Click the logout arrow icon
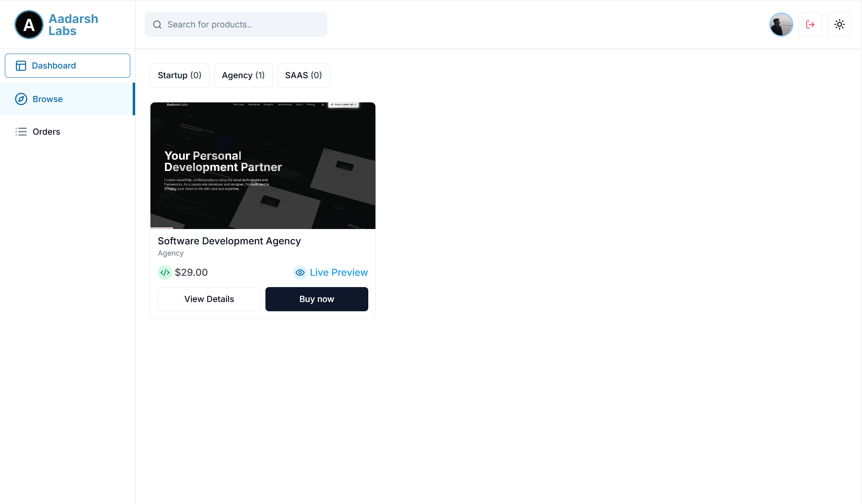Screen dimensions: 862x504 tap(810, 24)
